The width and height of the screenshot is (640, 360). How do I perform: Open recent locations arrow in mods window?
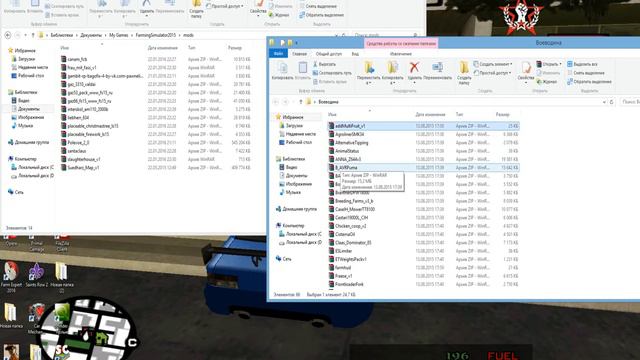(x=26, y=35)
